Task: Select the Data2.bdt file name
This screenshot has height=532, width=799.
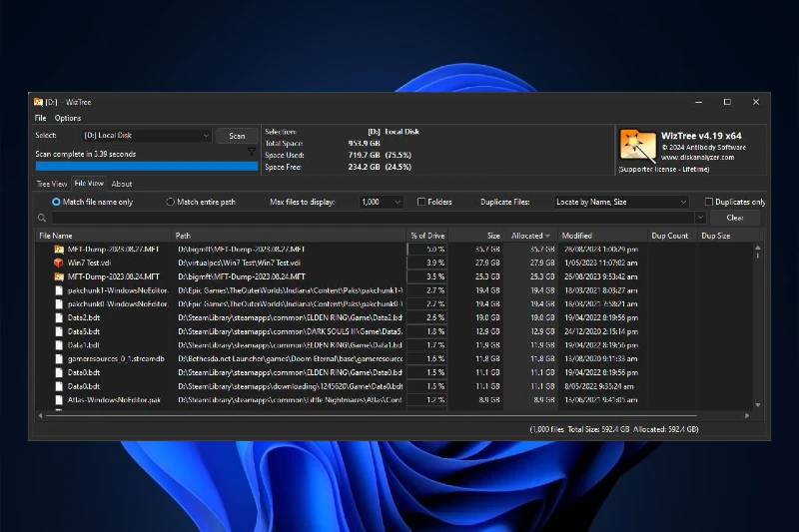Action: [84, 317]
